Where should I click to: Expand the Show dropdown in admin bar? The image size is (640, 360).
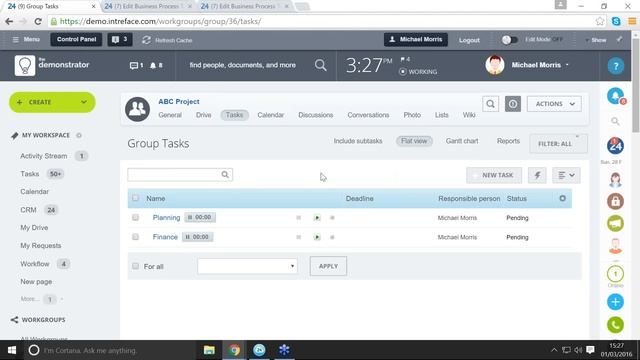click(596, 40)
